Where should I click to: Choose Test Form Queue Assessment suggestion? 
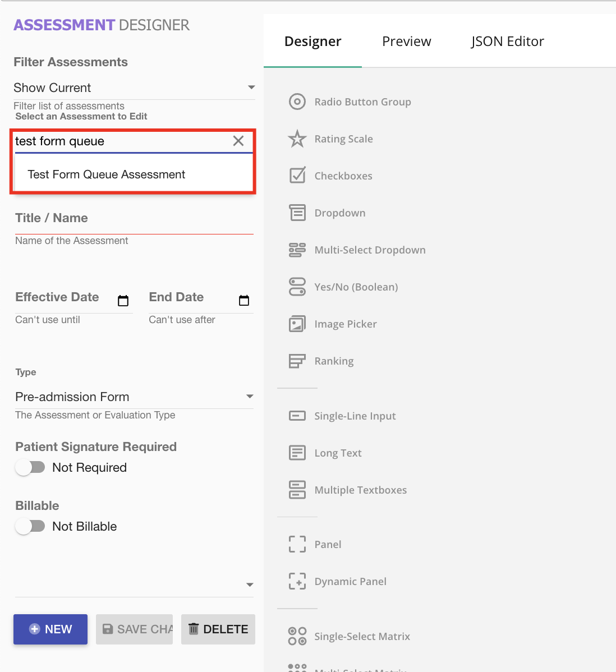[x=107, y=174]
